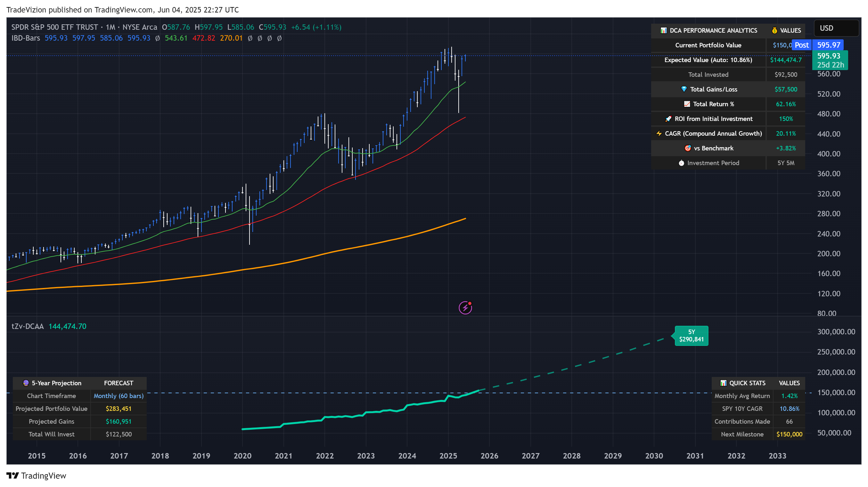Screen dimensions: 868x487
Task: Click the 2025 label on time axis
Action: (448, 456)
